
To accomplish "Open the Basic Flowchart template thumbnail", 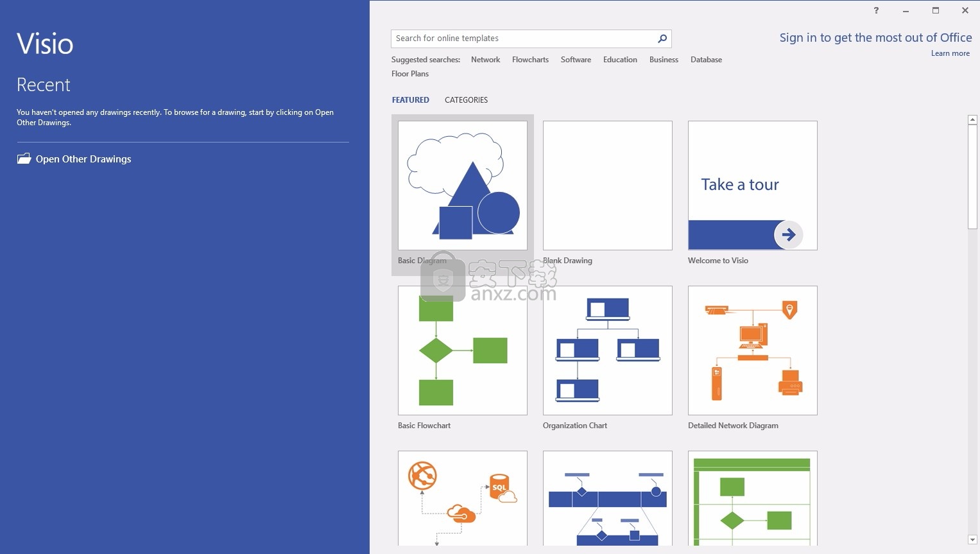I will (x=463, y=351).
